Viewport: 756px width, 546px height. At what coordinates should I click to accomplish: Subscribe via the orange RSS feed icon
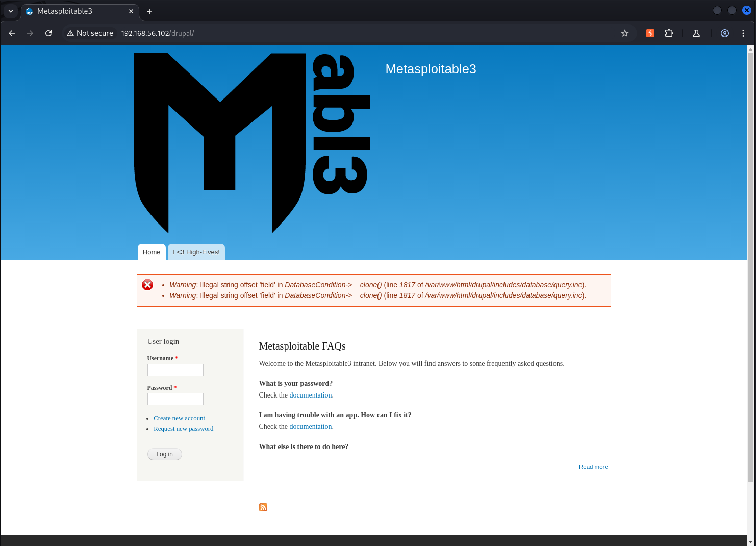(263, 507)
